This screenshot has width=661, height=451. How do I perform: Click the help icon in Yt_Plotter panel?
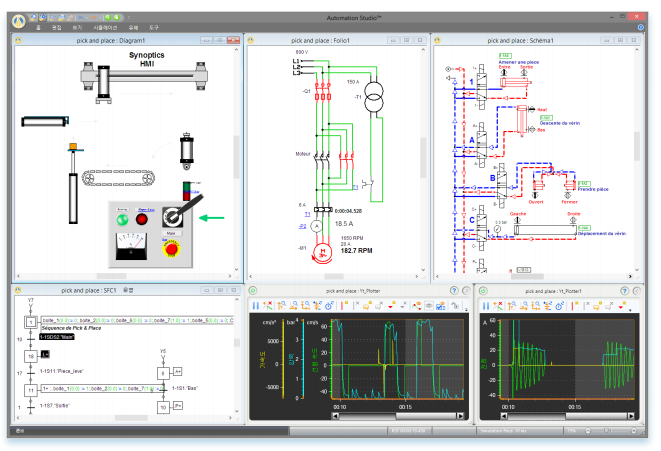(x=453, y=290)
